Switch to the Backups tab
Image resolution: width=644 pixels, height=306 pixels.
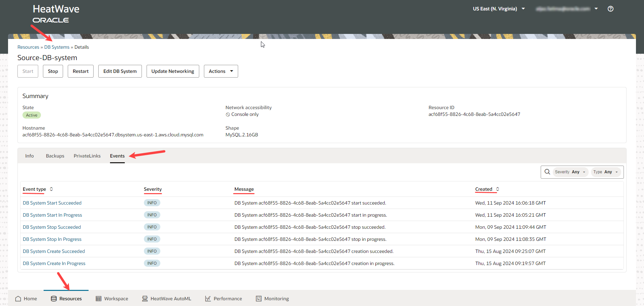point(55,156)
